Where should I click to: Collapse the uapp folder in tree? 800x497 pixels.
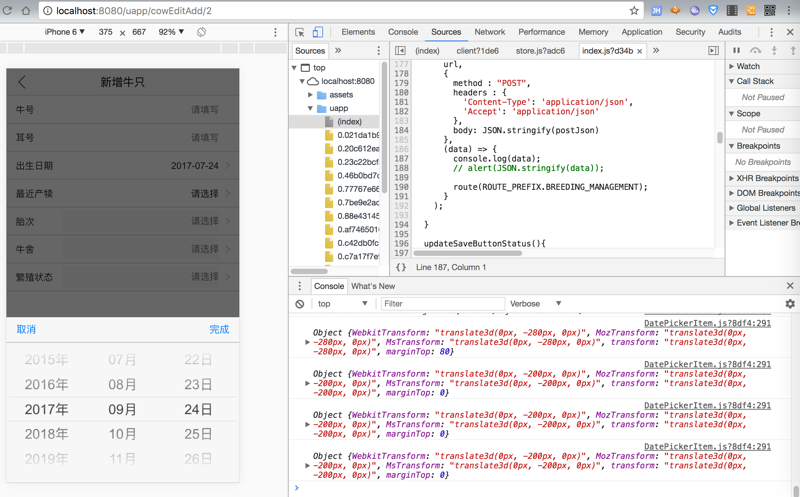(x=311, y=108)
